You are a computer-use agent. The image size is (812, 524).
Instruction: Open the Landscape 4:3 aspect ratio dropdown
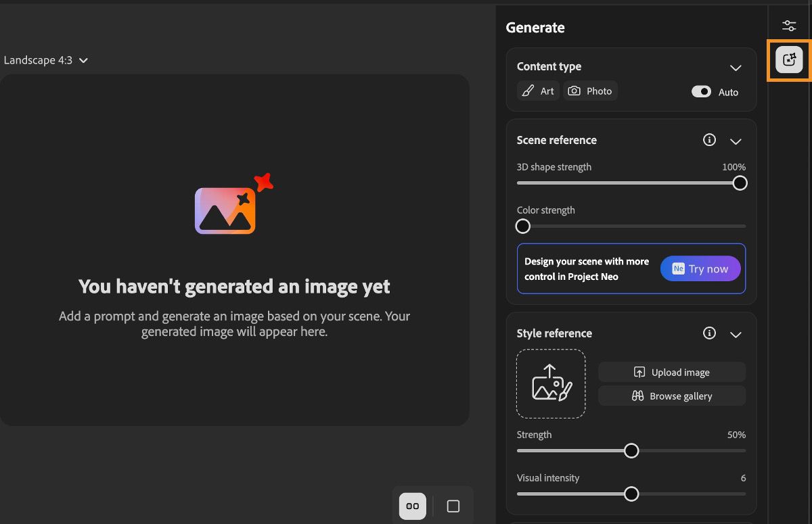[46, 60]
